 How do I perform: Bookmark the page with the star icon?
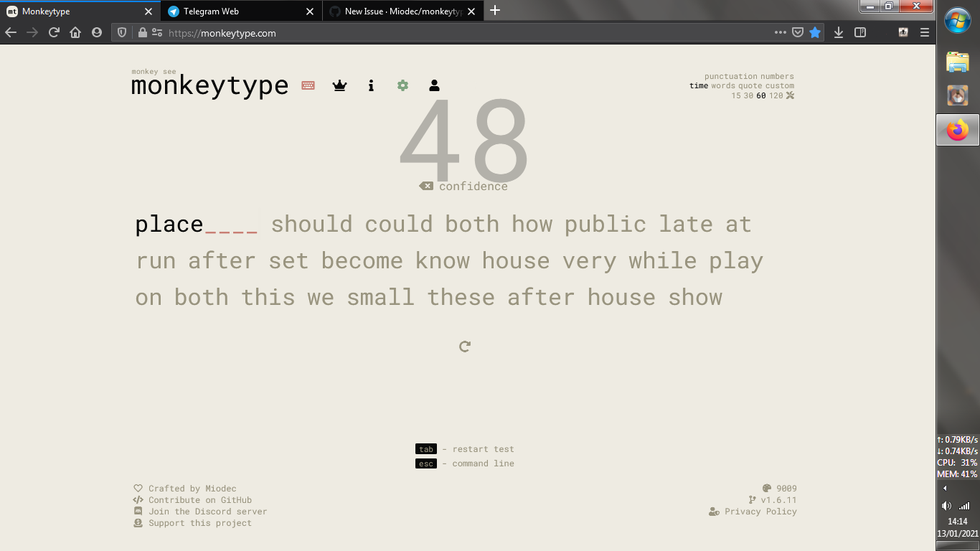pyautogui.click(x=814, y=32)
